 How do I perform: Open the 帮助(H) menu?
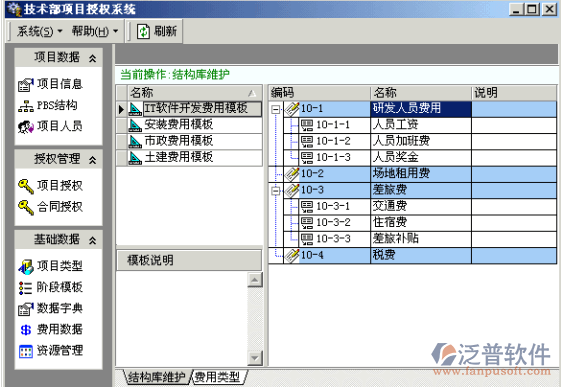[95, 31]
